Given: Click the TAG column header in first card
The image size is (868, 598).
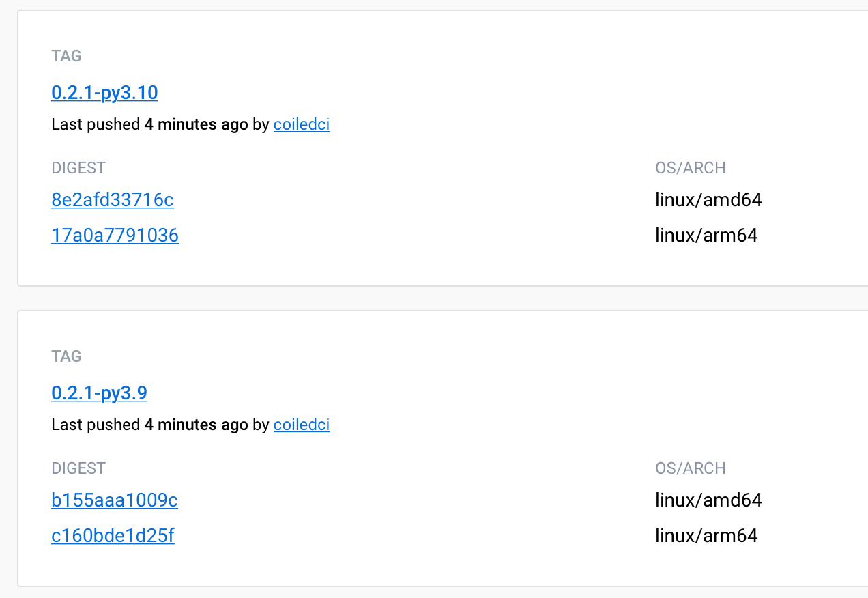Looking at the screenshot, I should [x=66, y=56].
